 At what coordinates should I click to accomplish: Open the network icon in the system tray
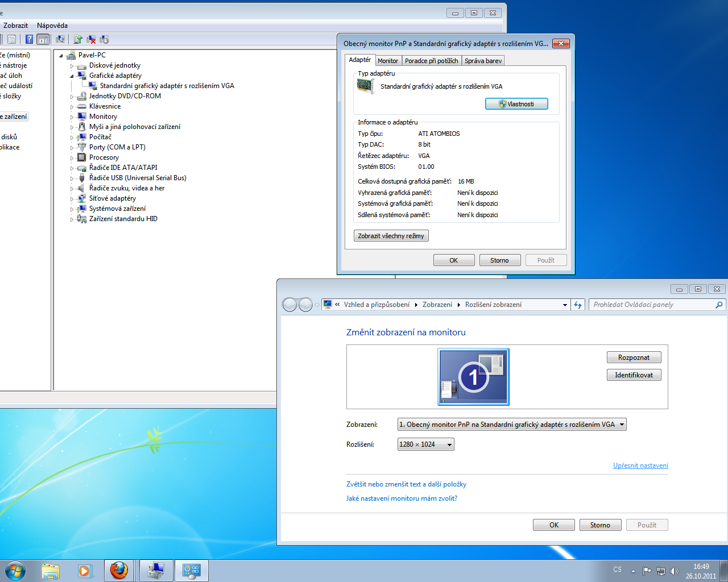[661, 571]
